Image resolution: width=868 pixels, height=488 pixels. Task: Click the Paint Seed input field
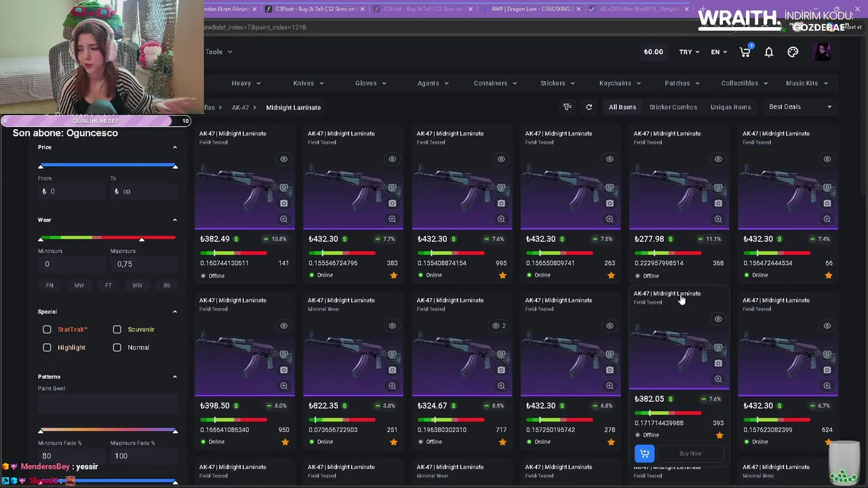pyautogui.click(x=108, y=405)
